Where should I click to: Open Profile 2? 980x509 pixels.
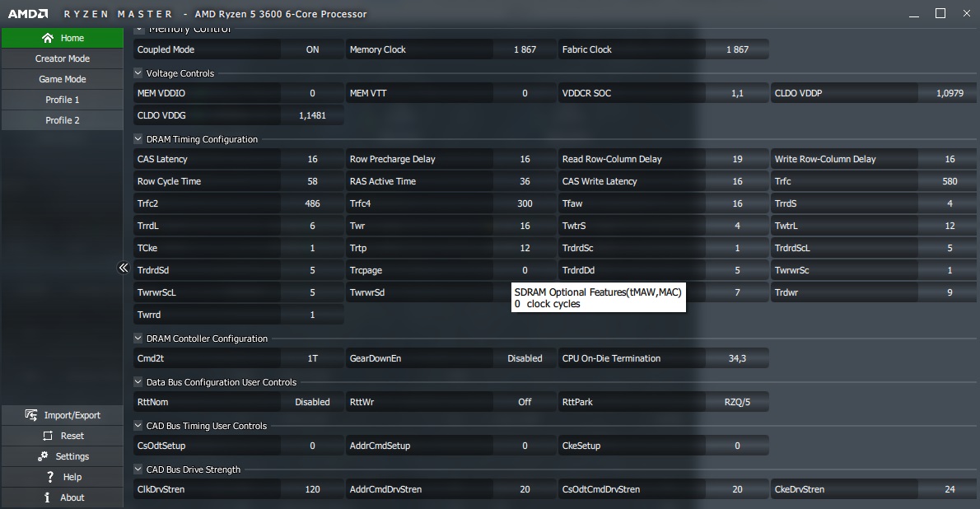click(x=63, y=121)
